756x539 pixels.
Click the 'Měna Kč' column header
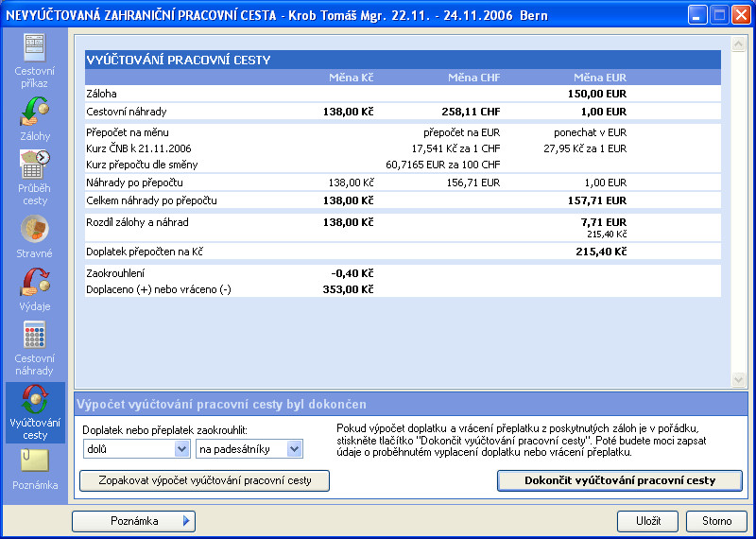point(351,78)
